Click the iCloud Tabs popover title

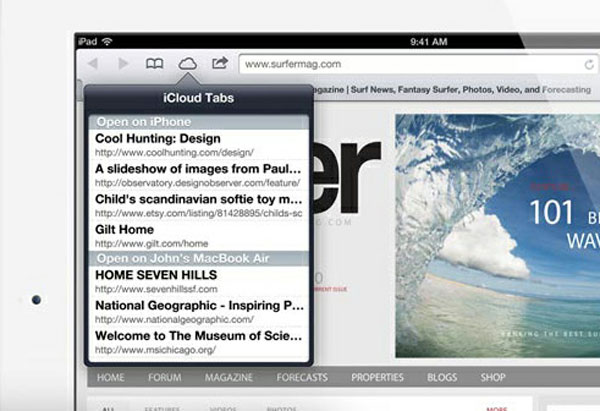click(199, 98)
